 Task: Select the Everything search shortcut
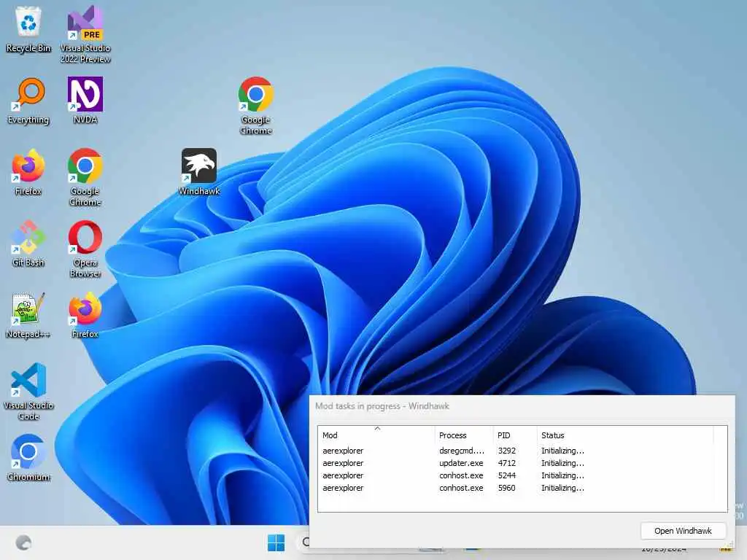(x=28, y=101)
